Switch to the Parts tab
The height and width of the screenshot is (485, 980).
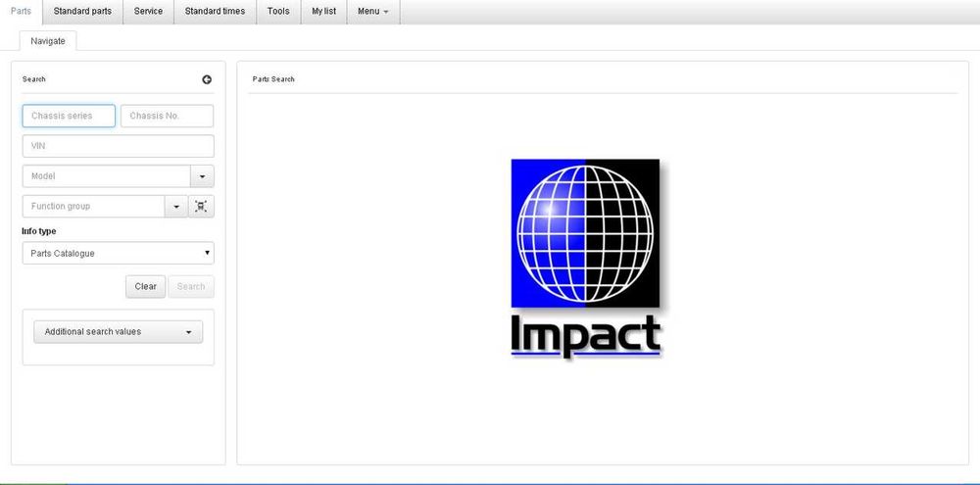(22, 11)
